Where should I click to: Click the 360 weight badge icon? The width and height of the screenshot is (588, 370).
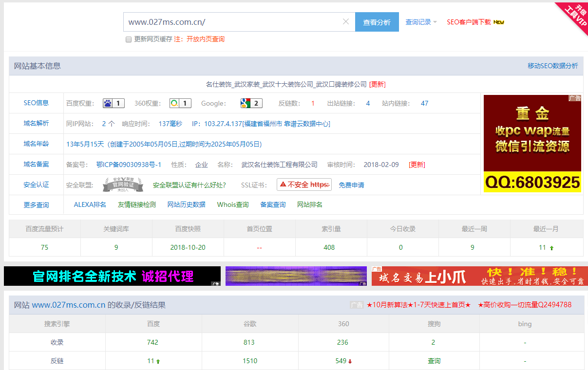(174, 103)
